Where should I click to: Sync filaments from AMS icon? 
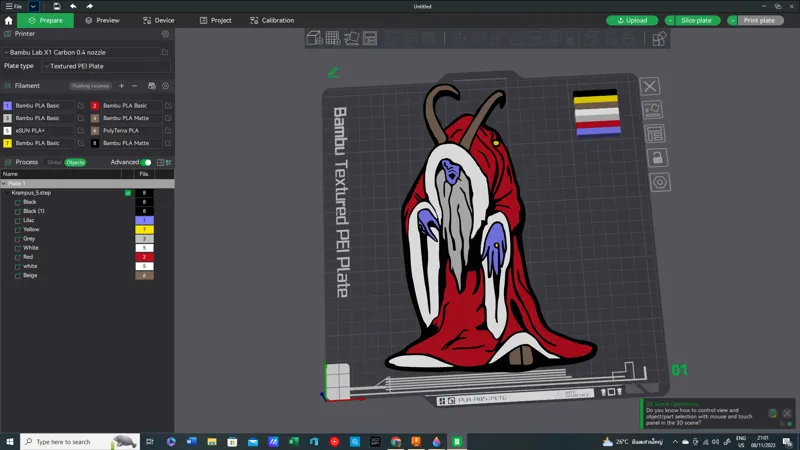152,86
